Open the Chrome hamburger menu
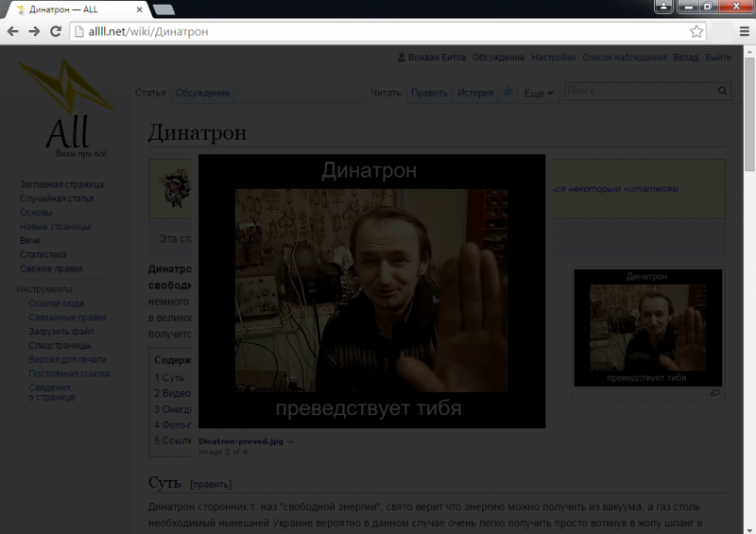The image size is (756, 534). point(745,31)
